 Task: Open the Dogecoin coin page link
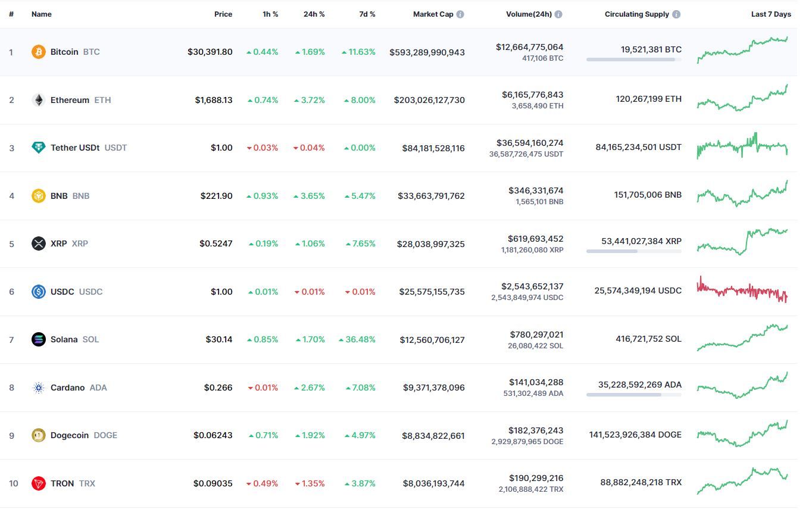(x=84, y=435)
